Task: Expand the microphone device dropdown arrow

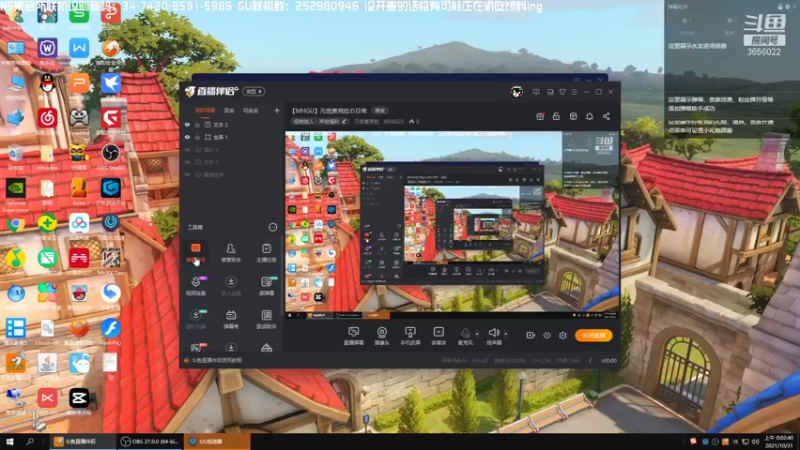Action: (x=477, y=334)
